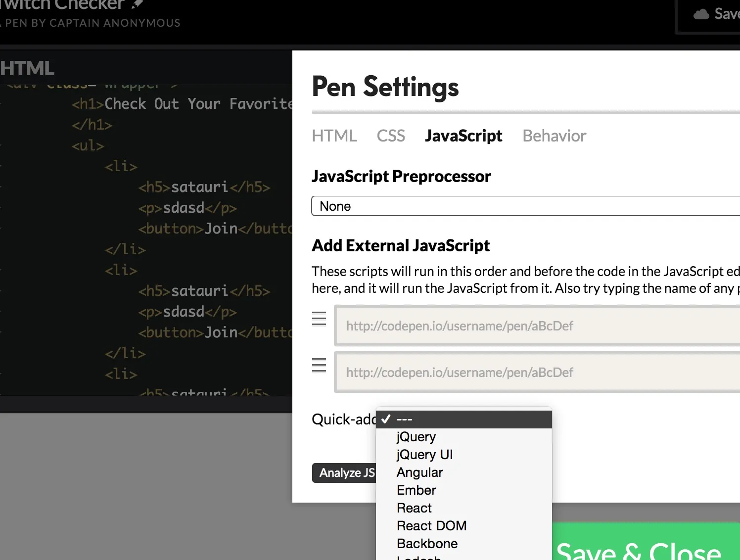Click the '<h1>Check Out Your Favorite' code line

click(x=182, y=104)
